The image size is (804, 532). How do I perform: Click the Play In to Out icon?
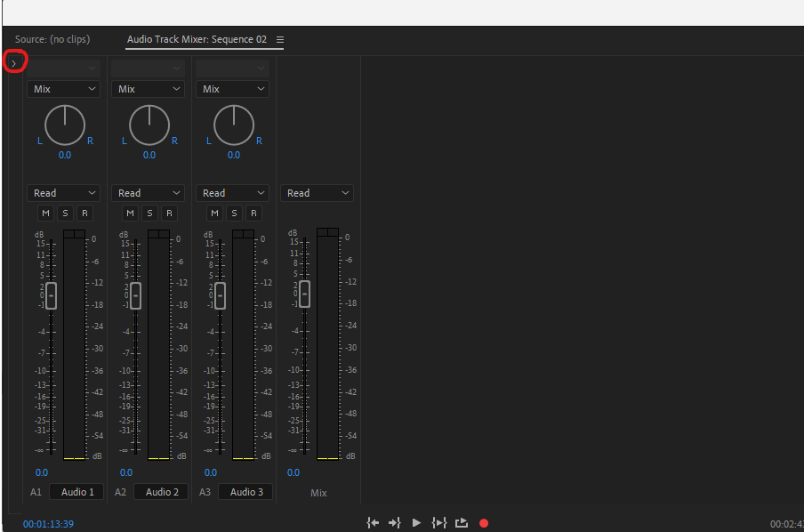pos(438,523)
